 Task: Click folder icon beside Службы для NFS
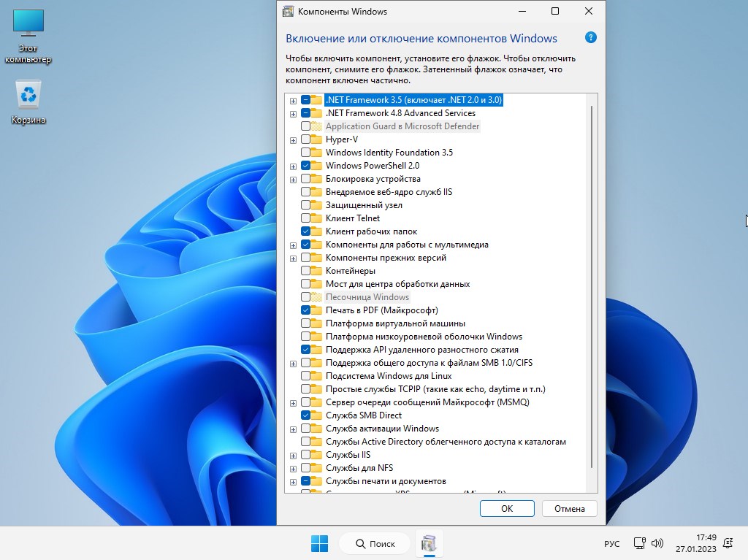316,468
